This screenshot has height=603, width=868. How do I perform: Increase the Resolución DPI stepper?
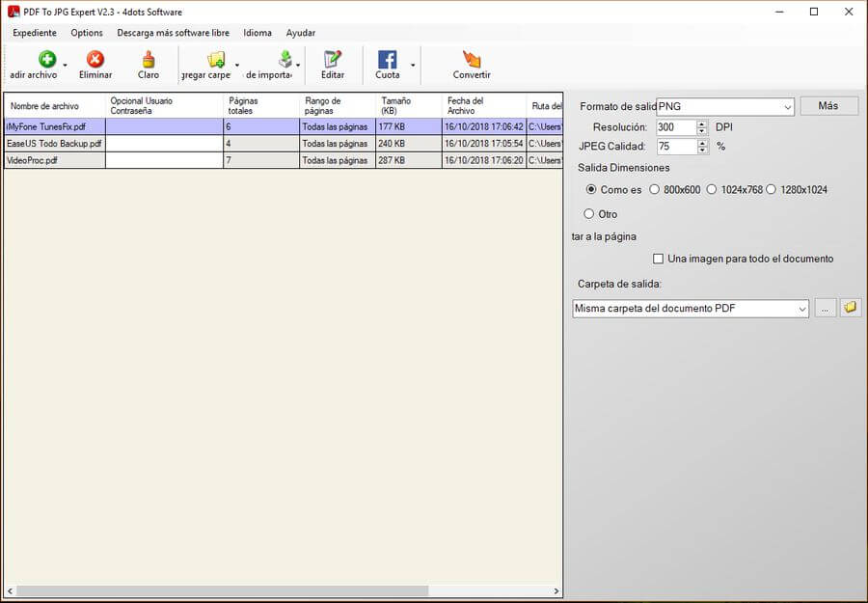(702, 124)
